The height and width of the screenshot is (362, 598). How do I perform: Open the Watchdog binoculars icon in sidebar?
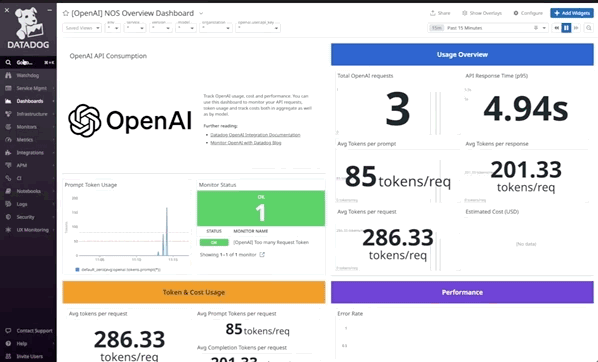point(8,76)
